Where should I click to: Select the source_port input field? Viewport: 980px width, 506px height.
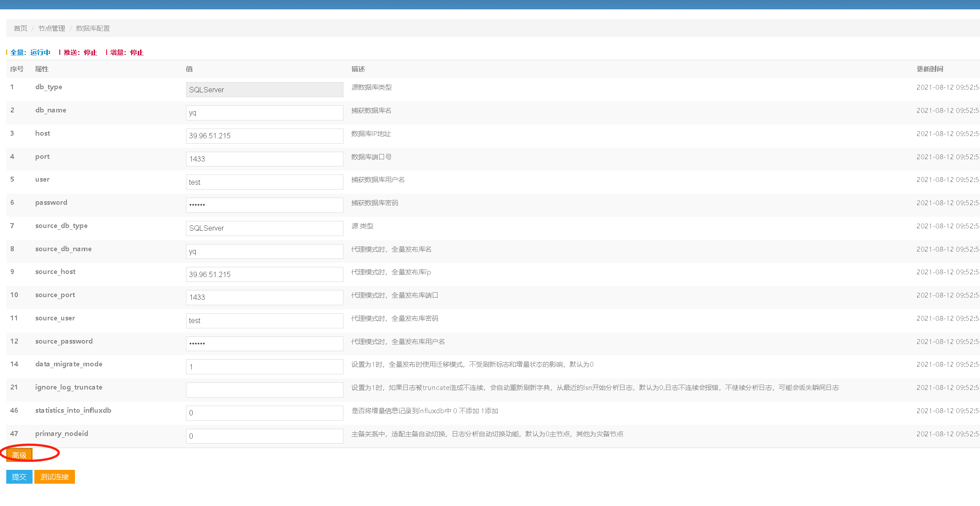[x=264, y=297]
